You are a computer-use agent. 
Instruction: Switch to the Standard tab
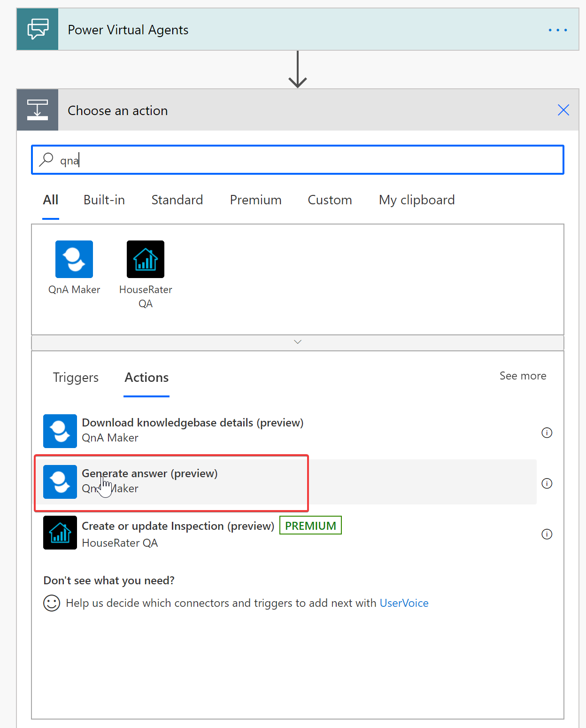(177, 200)
